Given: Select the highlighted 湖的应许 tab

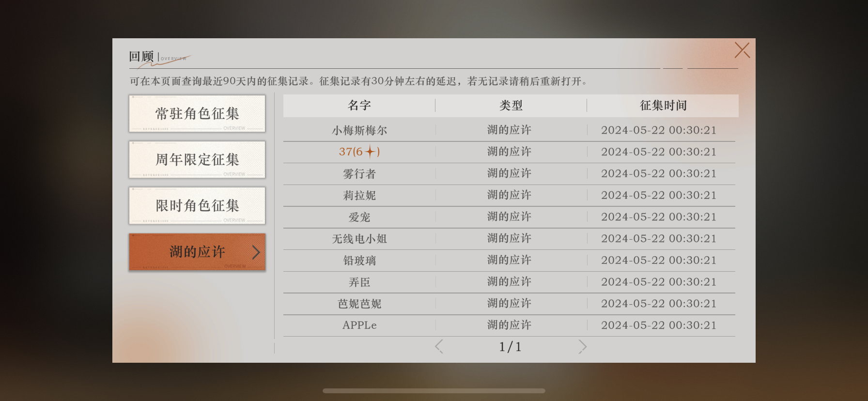Looking at the screenshot, I should (197, 252).
